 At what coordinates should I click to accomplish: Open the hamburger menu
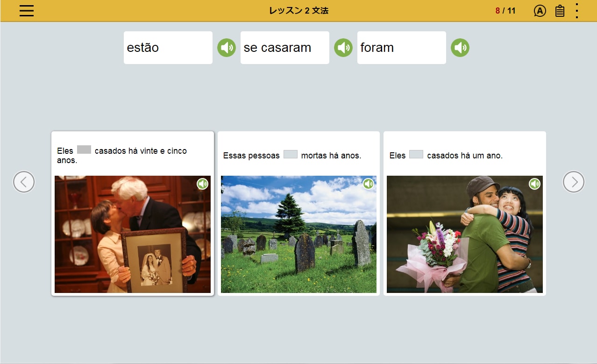coord(27,11)
